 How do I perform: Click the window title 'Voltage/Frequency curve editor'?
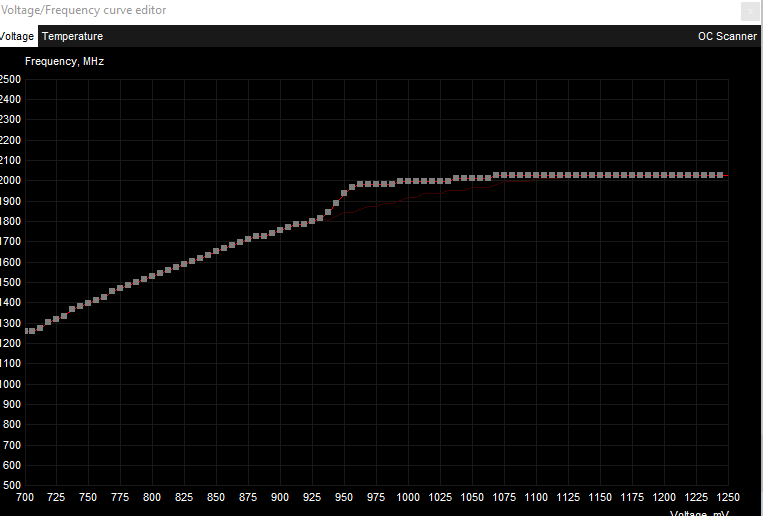83,10
